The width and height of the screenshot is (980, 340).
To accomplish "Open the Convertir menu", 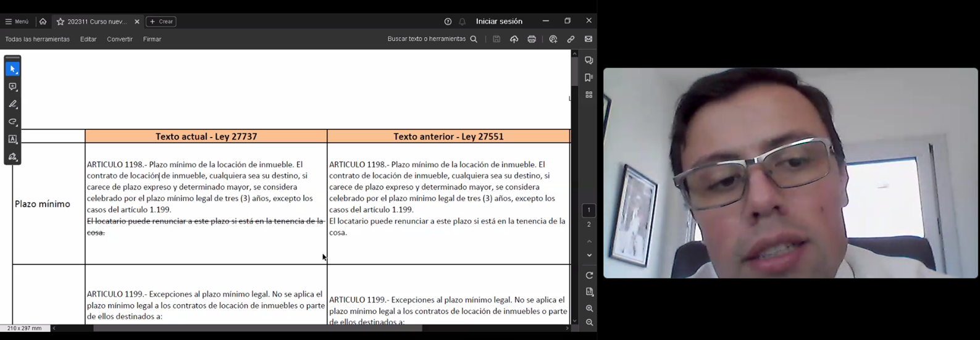I will click(x=120, y=39).
